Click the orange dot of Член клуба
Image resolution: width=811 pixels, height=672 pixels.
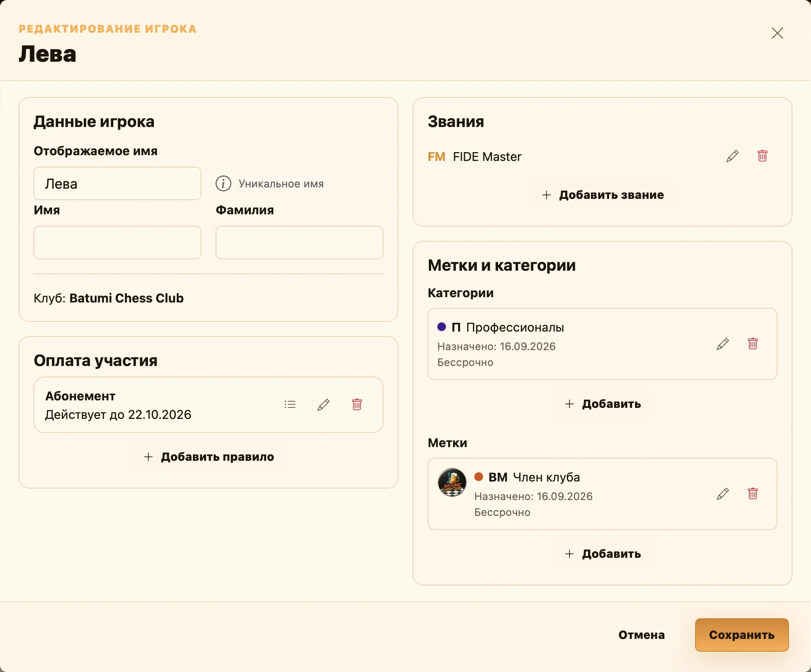coord(478,477)
